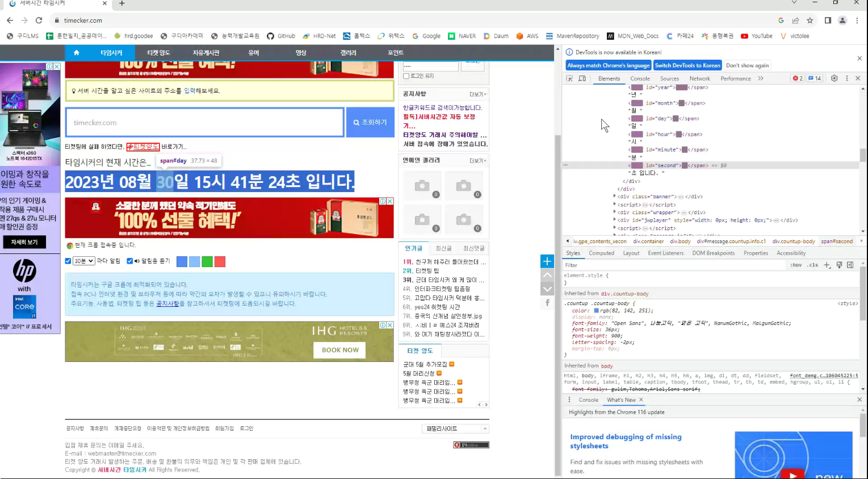Open the GitHub bookmark
Image resolution: width=868 pixels, height=479 pixels.
tap(281, 36)
